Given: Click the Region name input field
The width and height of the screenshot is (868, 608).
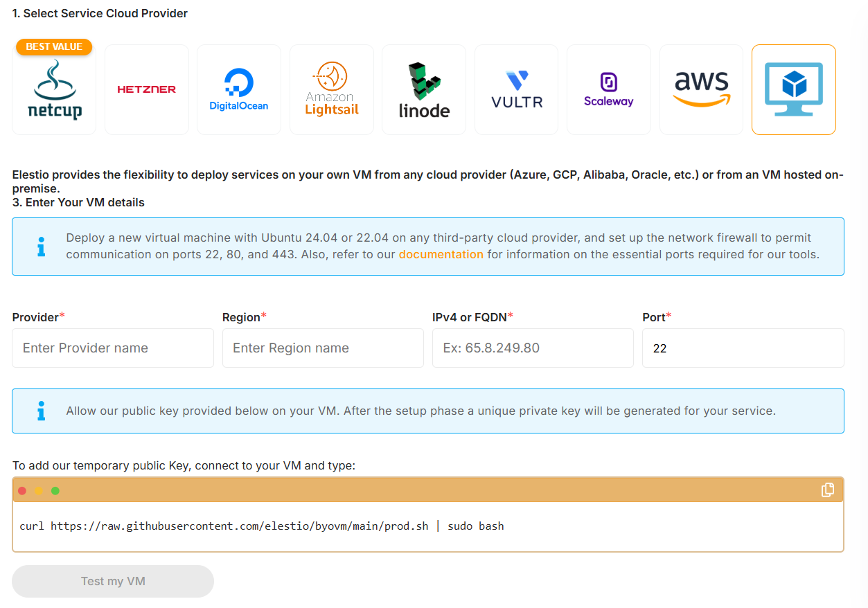Looking at the screenshot, I should pos(323,348).
